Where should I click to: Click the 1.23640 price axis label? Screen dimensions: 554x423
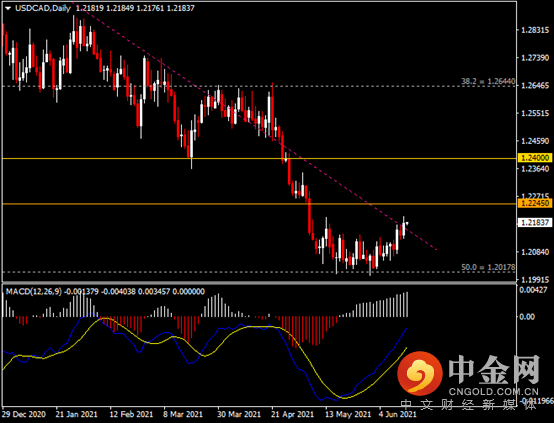(535, 169)
